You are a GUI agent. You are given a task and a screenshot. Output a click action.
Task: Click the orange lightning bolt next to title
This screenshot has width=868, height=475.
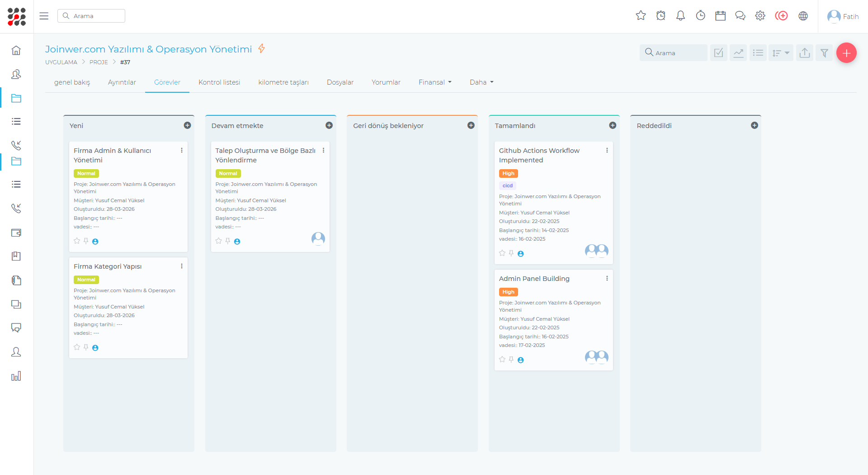click(x=261, y=48)
